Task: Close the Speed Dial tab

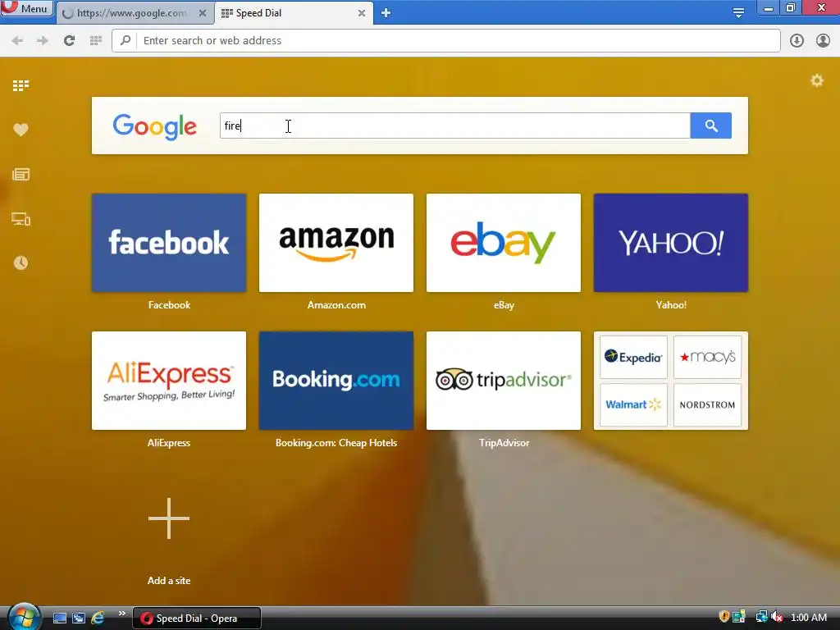Action: (x=362, y=13)
